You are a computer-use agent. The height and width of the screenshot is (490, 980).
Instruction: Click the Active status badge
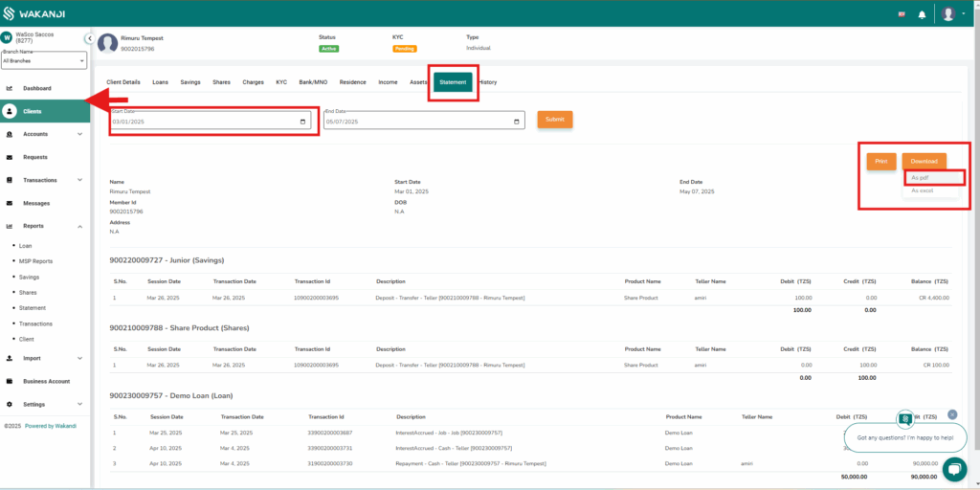coord(329,49)
